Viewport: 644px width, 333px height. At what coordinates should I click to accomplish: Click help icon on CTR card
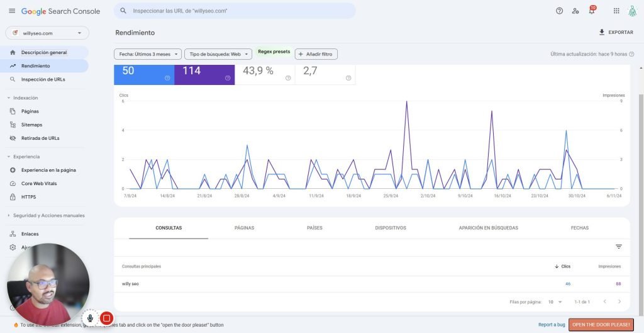click(288, 78)
